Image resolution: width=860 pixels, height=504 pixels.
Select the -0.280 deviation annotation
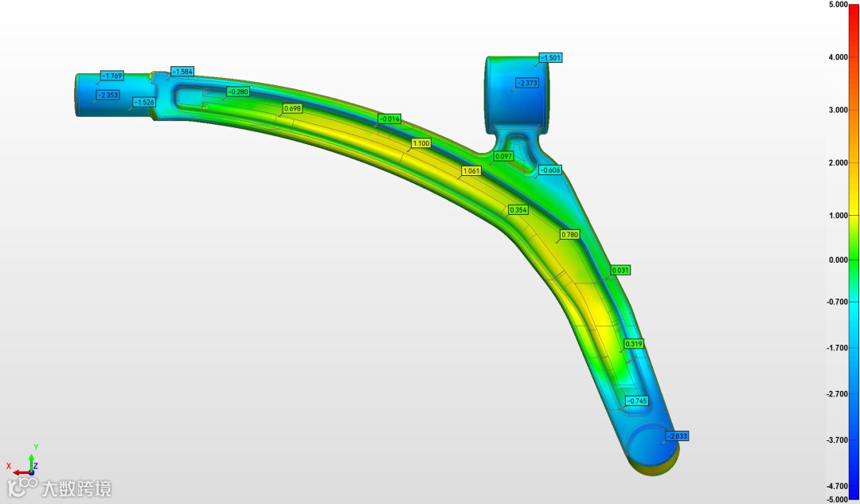click(238, 92)
